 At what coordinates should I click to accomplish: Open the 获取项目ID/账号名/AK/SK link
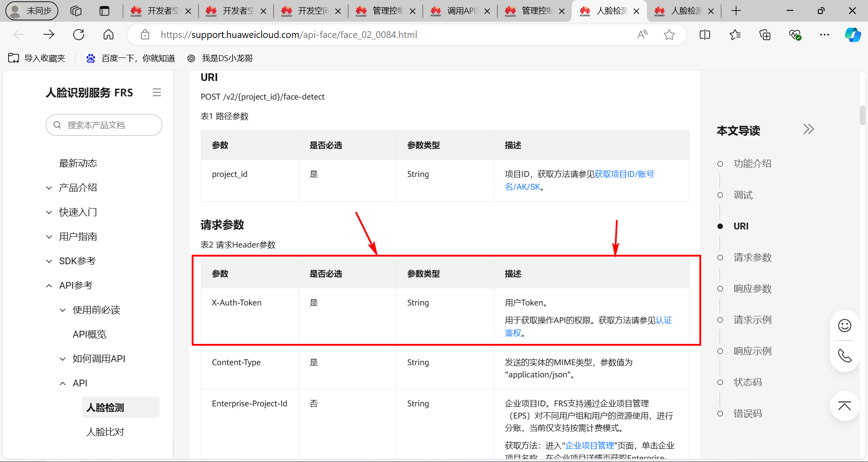click(x=624, y=174)
